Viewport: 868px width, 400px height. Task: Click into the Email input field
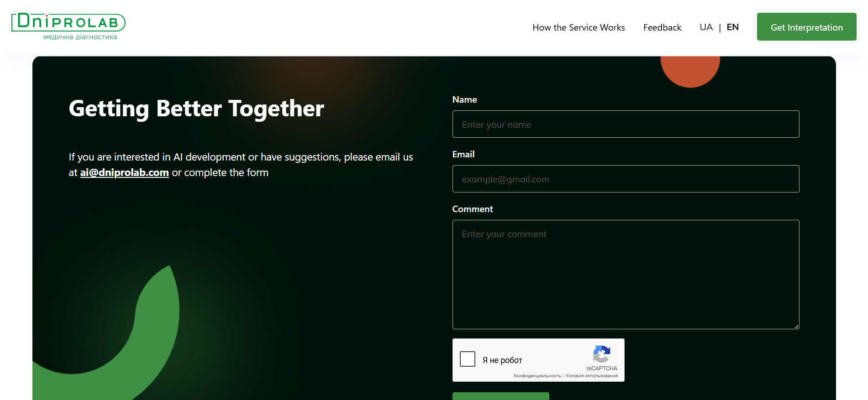click(626, 179)
